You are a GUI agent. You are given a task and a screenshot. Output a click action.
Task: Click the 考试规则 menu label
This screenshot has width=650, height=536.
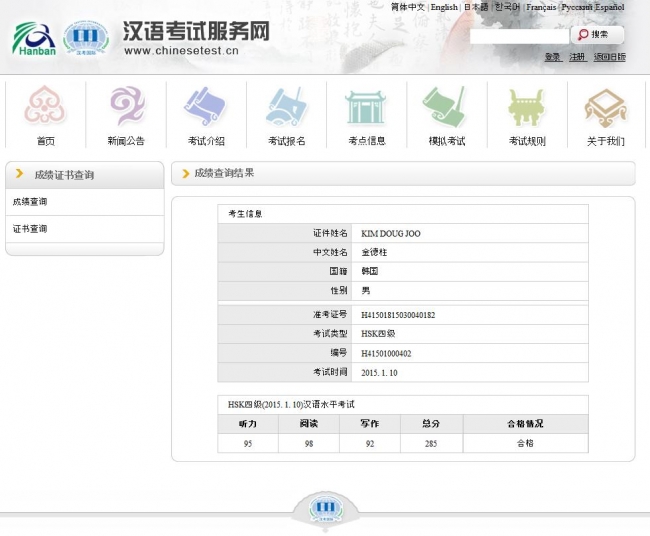tap(527, 141)
